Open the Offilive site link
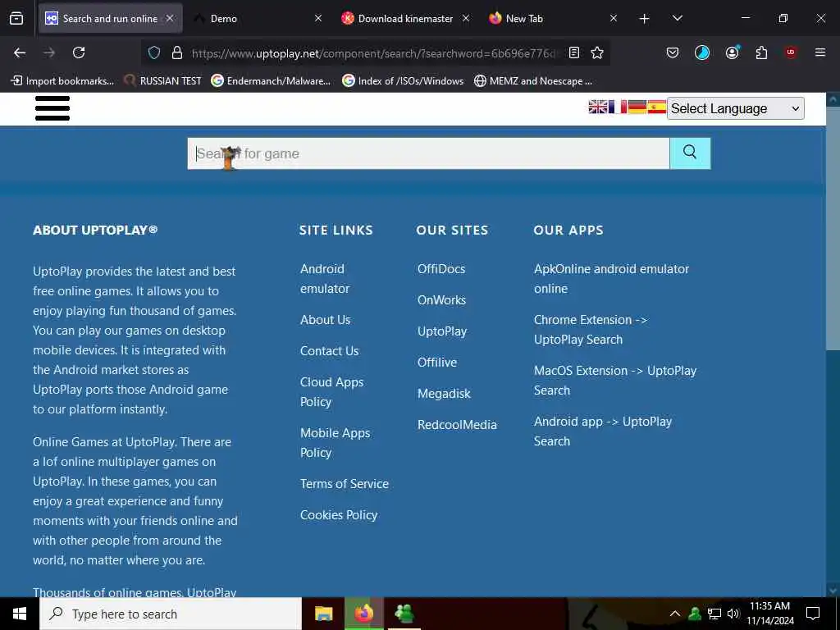 pos(437,362)
